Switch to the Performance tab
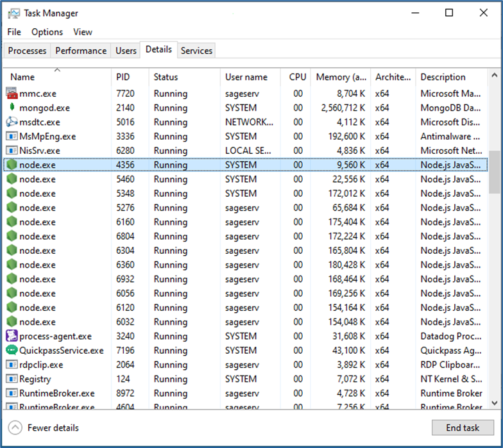The width and height of the screenshot is (503, 448). (x=81, y=51)
